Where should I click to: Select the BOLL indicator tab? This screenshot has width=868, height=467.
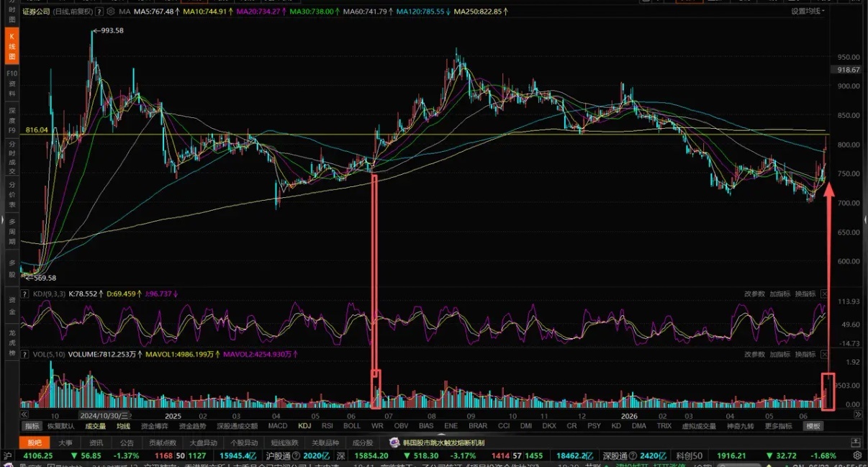pyautogui.click(x=352, y=426)
